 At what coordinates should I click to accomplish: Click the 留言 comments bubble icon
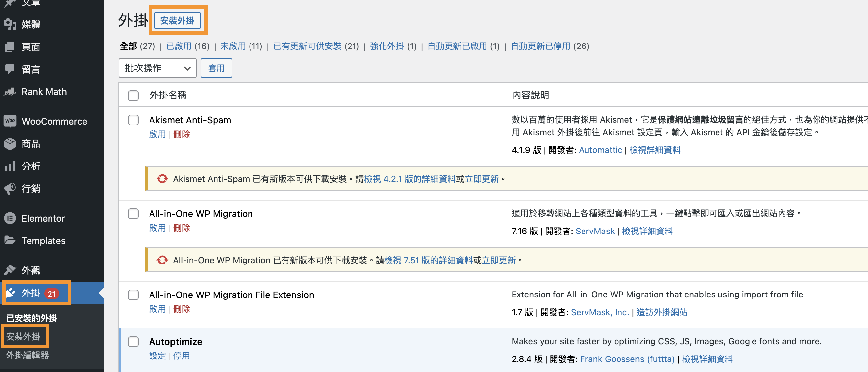10,69
